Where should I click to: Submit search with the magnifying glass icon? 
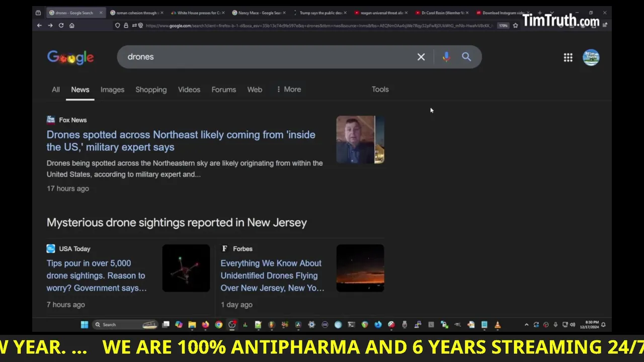point(466,57)
